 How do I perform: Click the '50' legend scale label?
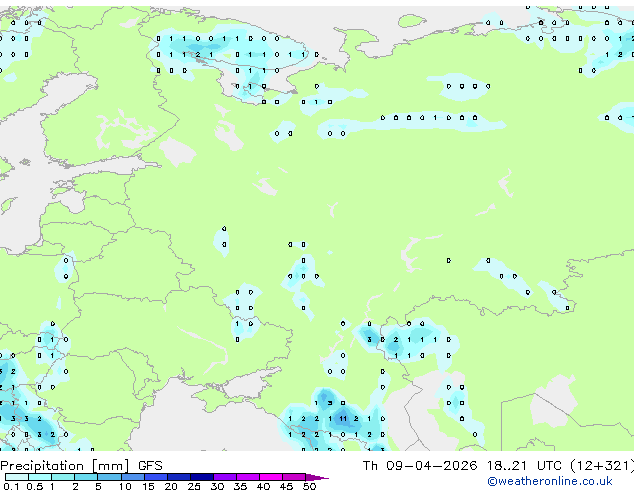pos(309,486)
